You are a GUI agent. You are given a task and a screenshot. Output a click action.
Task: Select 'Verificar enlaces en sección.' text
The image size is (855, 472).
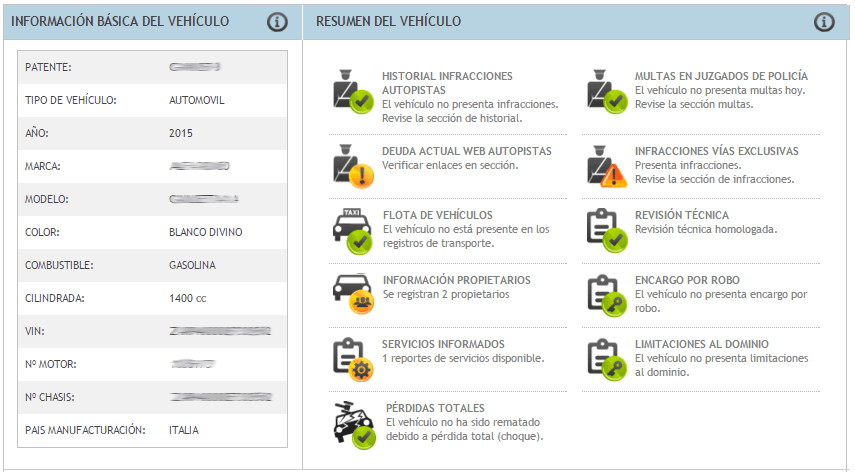450,166
